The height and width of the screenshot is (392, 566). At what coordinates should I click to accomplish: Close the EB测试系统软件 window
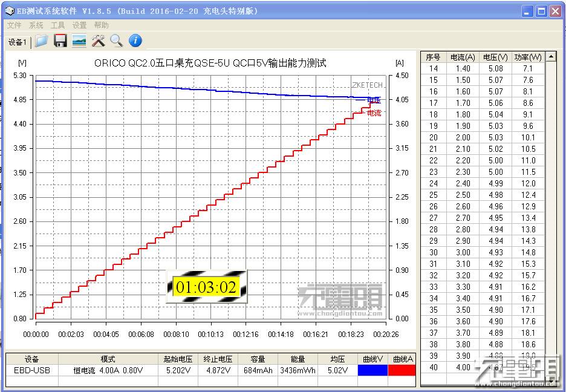(x=555, y=11)
